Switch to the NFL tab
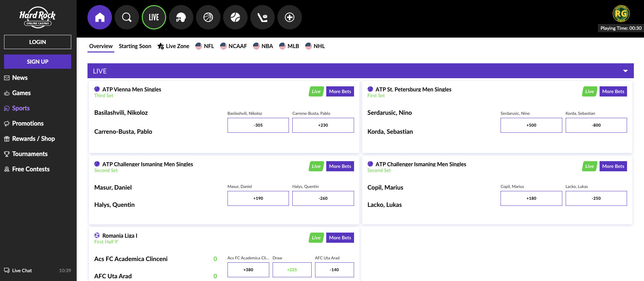This screenshot has height=281, width=644. click(x=204, y=46)
